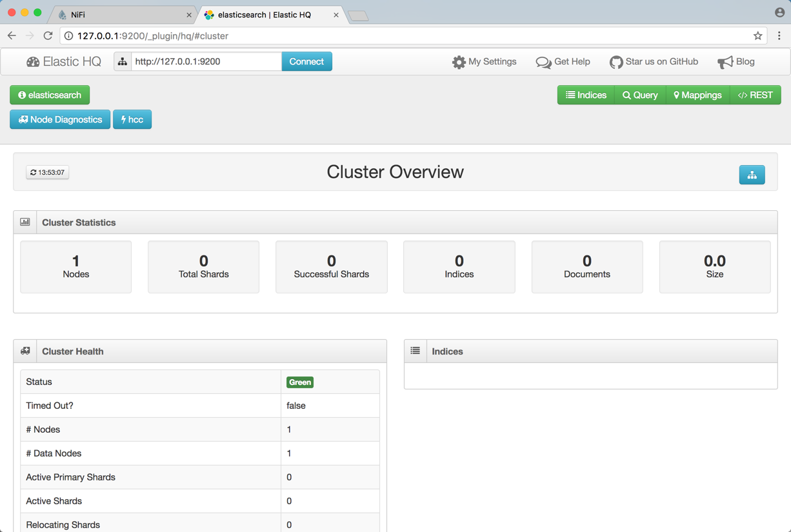The height and width of the screenshot is (532, 791).
Task: Click the browser page reload icon
Action: click(x=48, y=35)
